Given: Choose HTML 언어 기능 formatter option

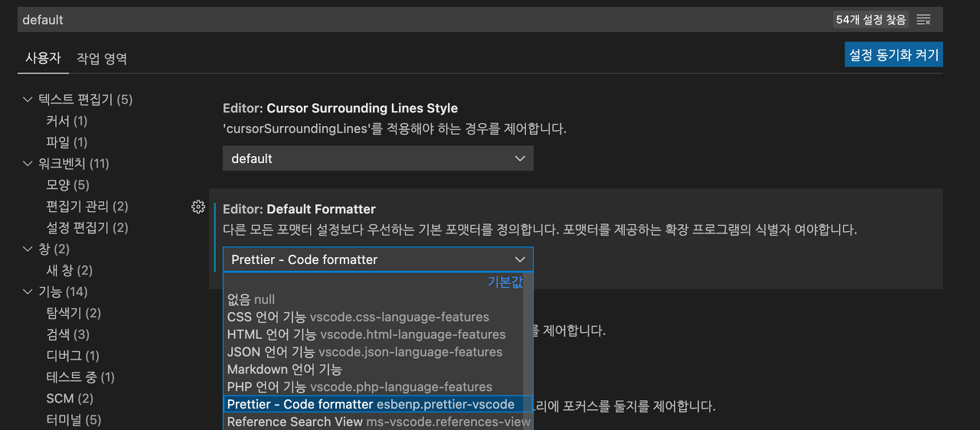Looking at the screenshot, I should pyautogui.click(x=374, y=334).
